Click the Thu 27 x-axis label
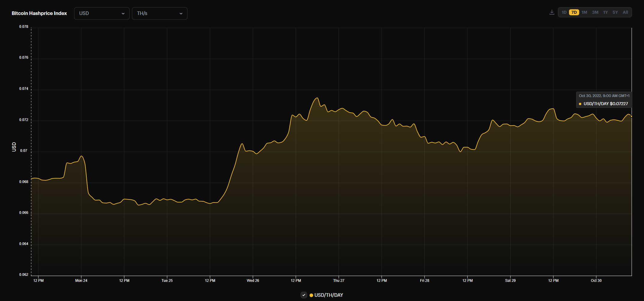 pos(339,281)
